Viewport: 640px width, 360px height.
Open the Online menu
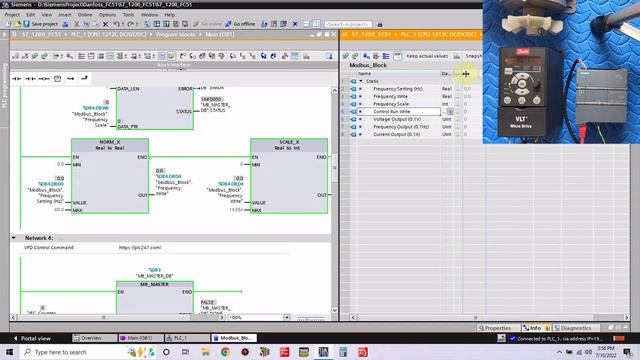point(85,14)
